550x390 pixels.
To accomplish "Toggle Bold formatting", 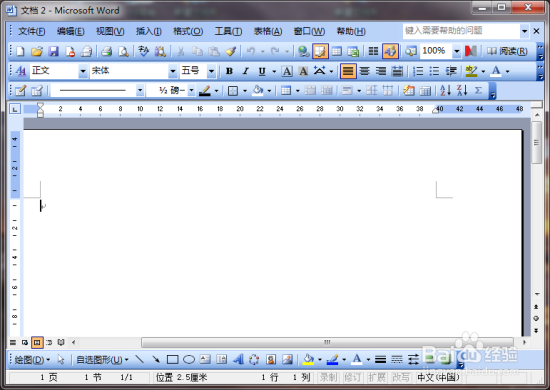I will tap(229, 71).
